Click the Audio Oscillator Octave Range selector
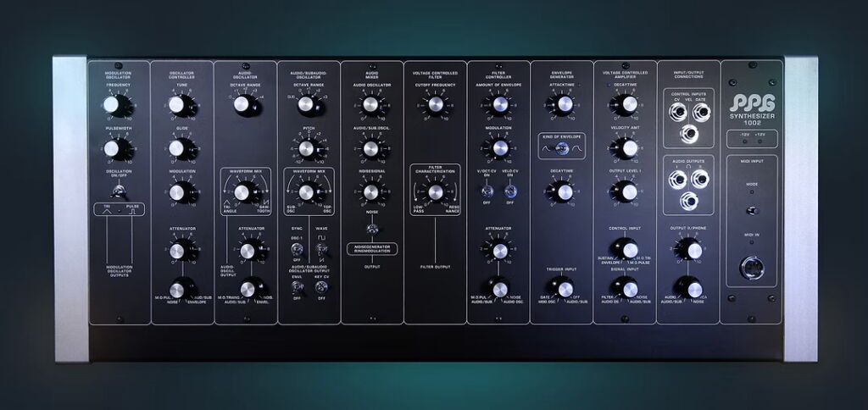The width and height of the screenshot is (868, 410). click(x=243, y=105)
